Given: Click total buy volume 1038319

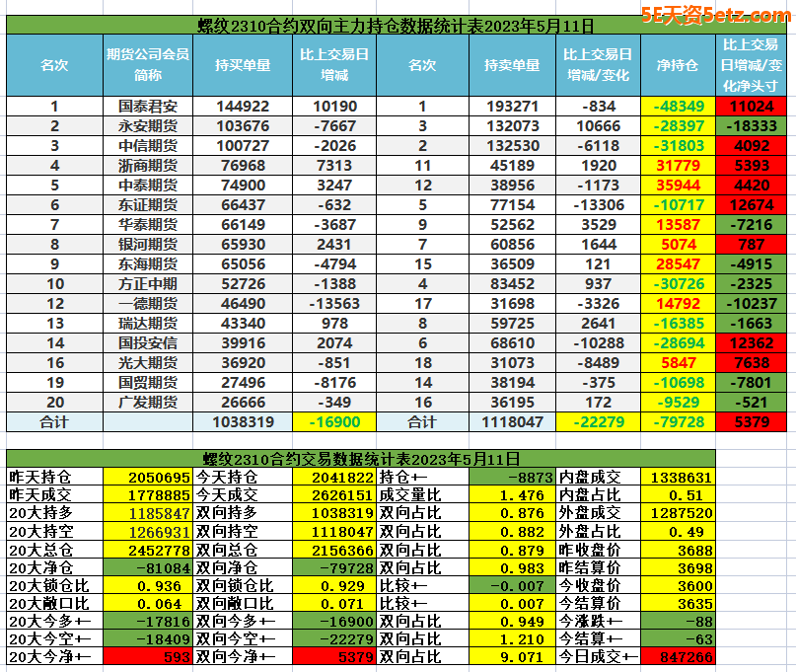Looking at the screenshot, I should (x=243, y=422).
